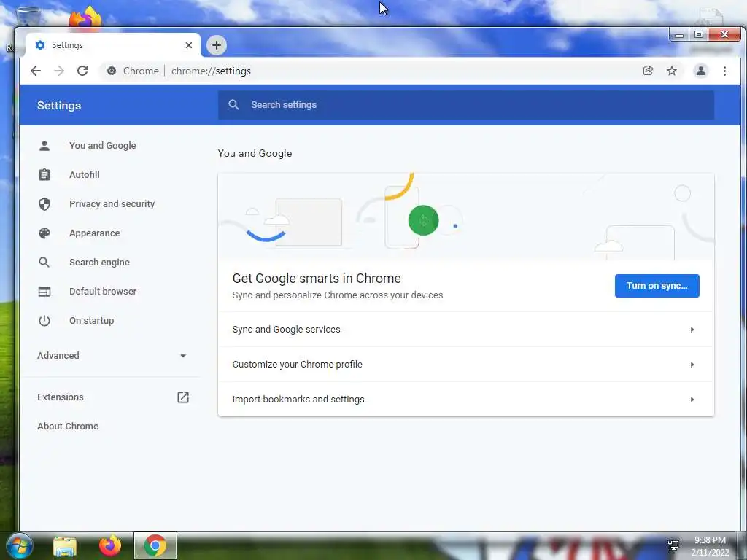
Task: Click the Settings page title in blue header
Action: point(59,106)
